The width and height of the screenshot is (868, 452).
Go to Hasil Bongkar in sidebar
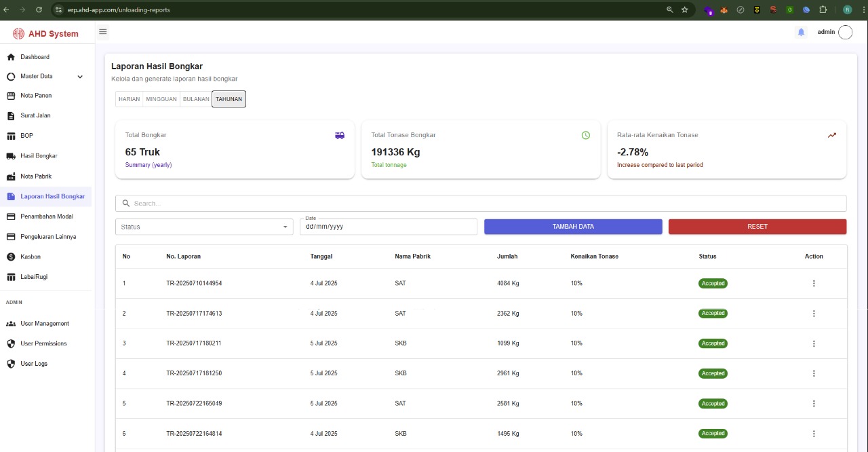(39, 155)
